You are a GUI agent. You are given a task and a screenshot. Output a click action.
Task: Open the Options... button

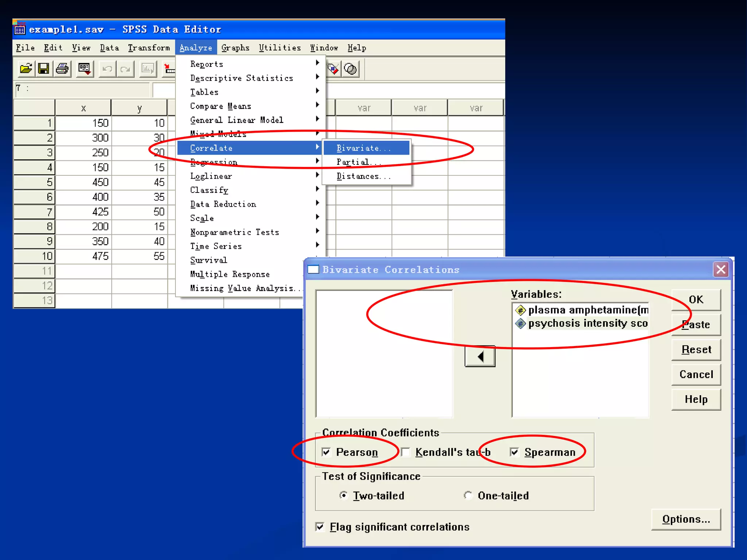(686, 519)
